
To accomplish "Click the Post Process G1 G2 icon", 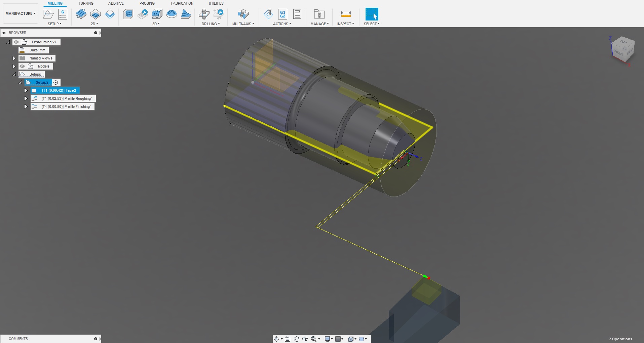I will (283, 14).
